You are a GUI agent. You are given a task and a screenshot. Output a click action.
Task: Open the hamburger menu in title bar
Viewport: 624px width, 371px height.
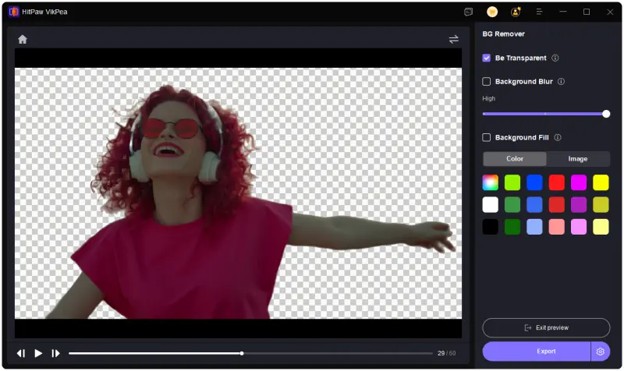(x=539, y=12)
